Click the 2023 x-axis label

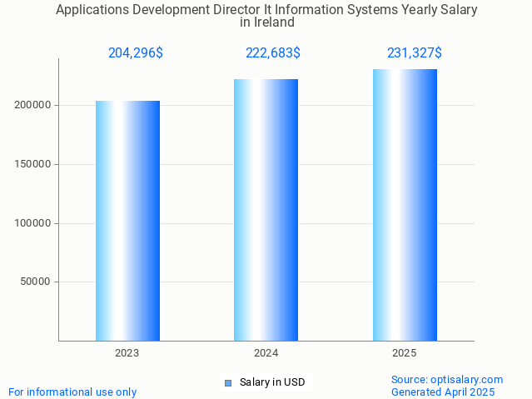coord(127,353)
